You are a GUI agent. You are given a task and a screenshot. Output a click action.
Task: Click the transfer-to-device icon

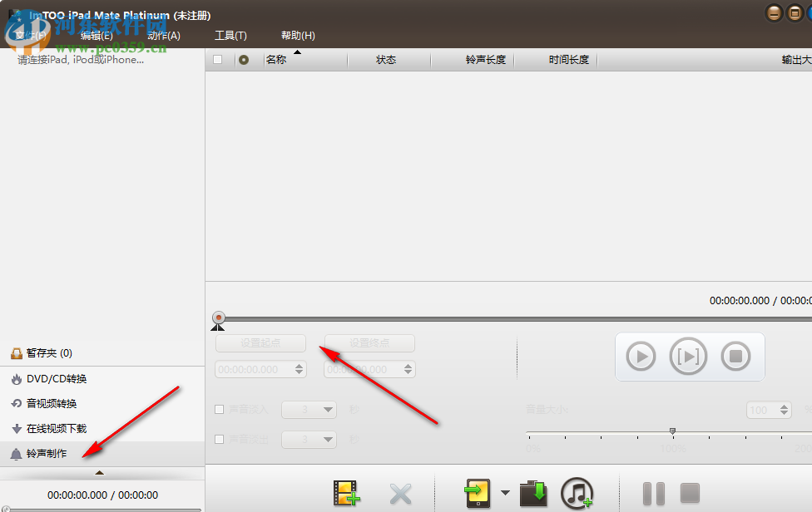[478, 492]
